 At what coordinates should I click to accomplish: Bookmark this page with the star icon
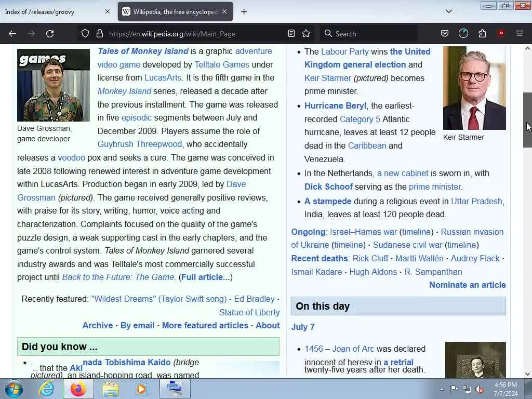coord(306,34)
